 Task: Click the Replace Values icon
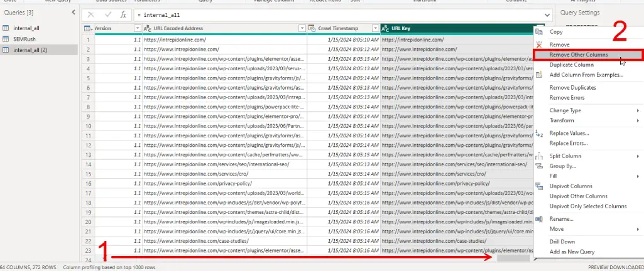539,133
